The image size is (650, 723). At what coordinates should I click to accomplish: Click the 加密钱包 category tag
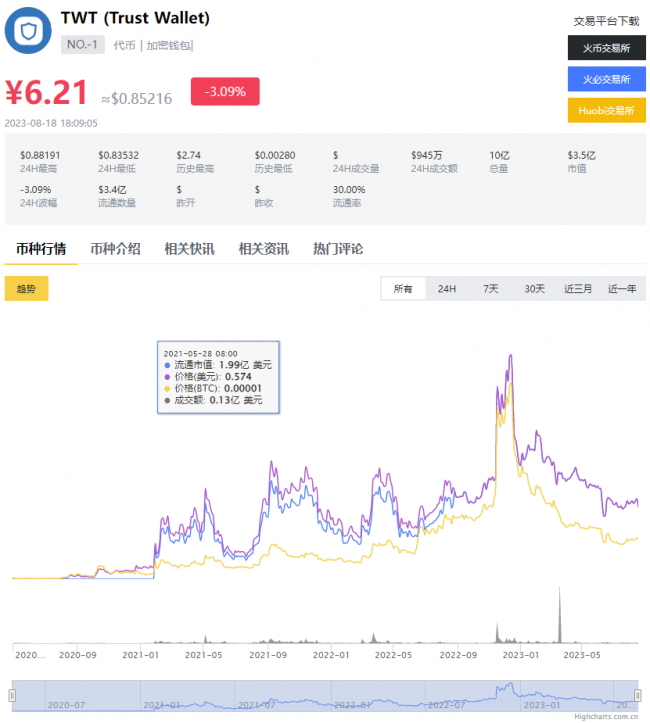click(x=168, y=45)
